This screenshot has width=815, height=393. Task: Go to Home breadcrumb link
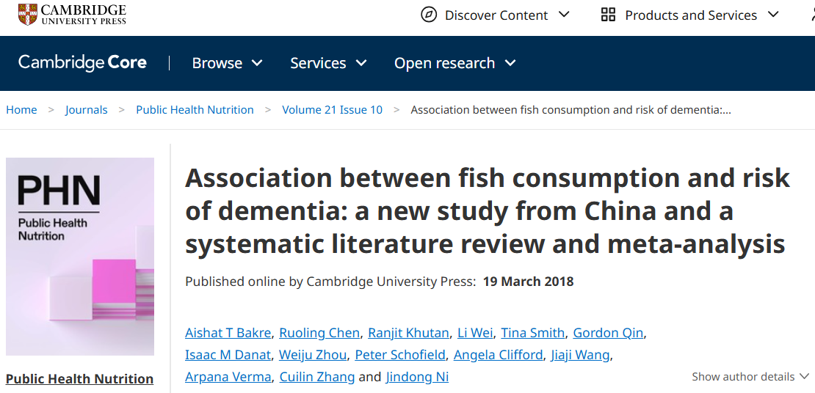pos(21,110)
